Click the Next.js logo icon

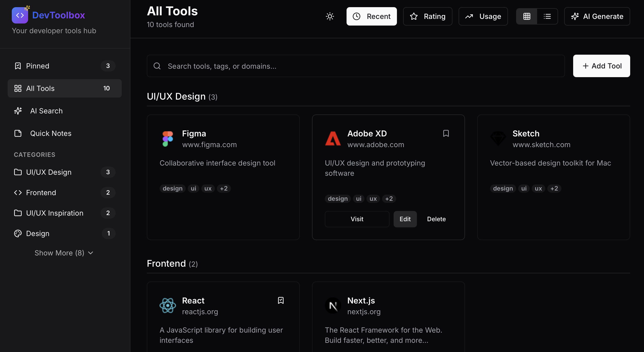[x=333, y=306]
